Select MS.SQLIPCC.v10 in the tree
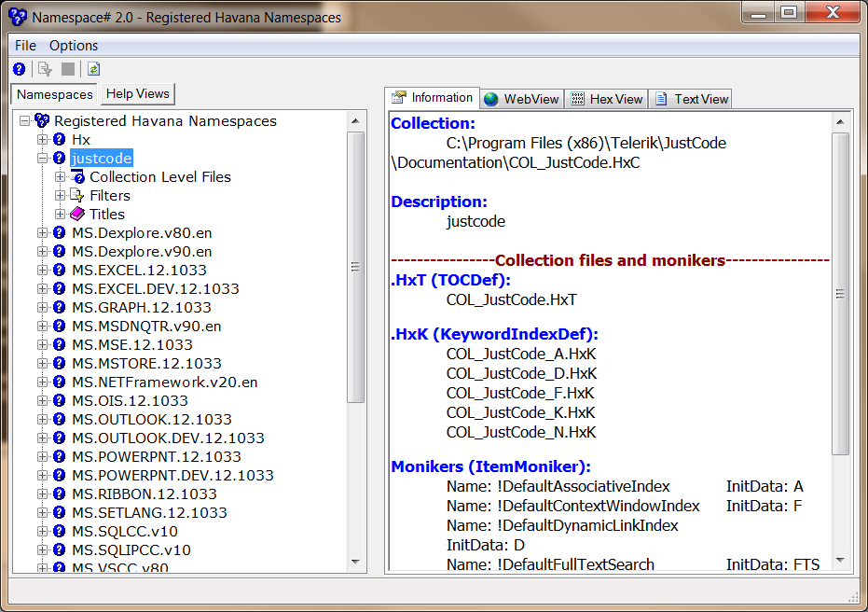This screenshot has height=612, width=868. click(x=131, y=550)
